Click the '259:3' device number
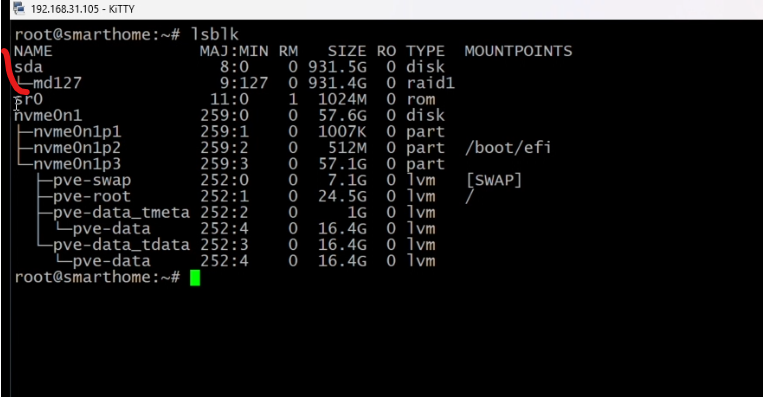Viewport: 763px width, 397px height. [224, 164]
